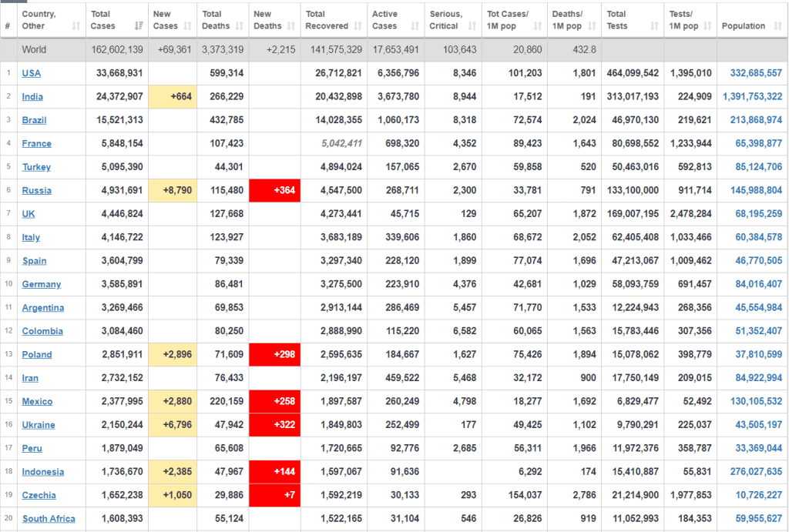789x532 pixels.
Task: Click the Tests/1M pop sort icon
Action: pyautogui.click(x=707, y=26)
